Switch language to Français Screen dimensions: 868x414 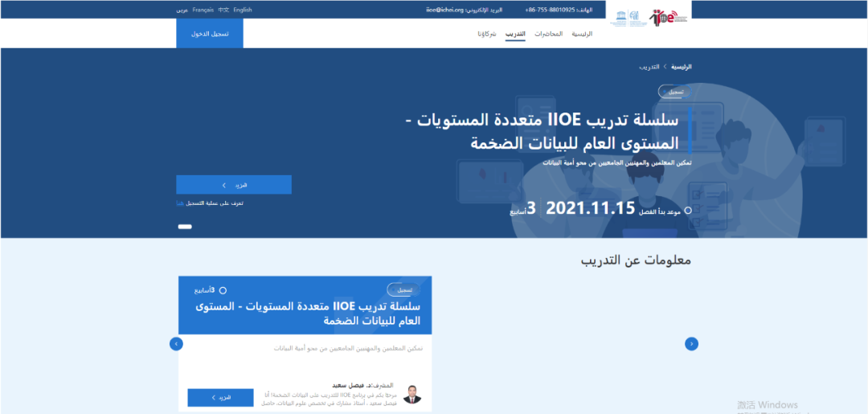click(203, 10)
